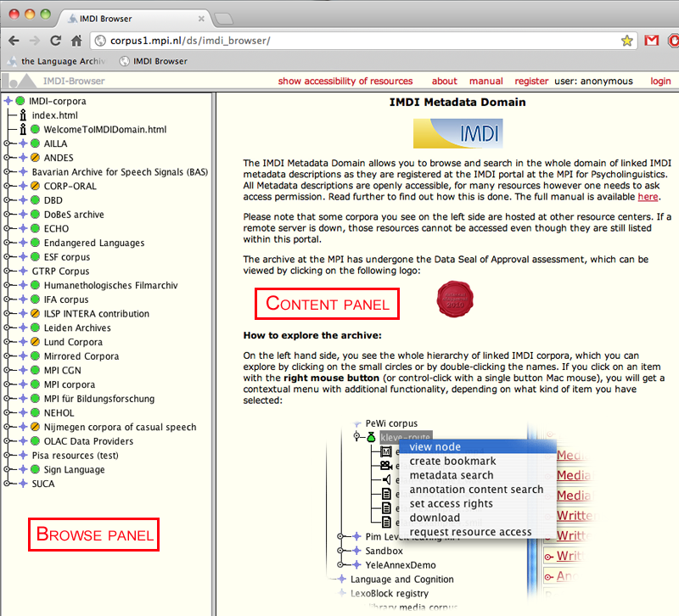Click the register link

click(x=531, y=81)
